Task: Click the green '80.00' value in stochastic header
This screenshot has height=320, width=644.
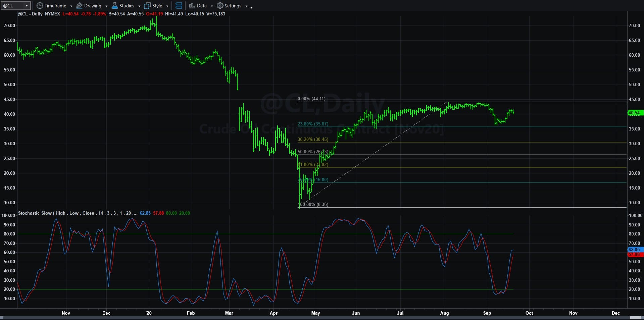Action: (x=171, y=213)
